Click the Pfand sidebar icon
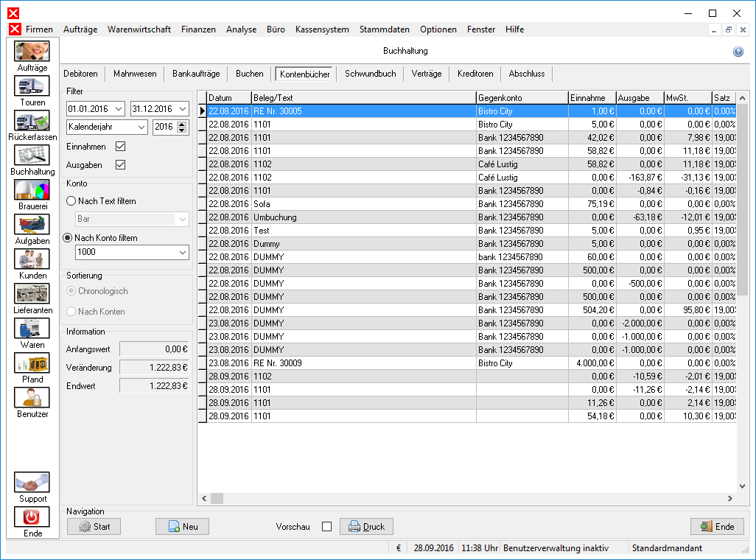The image size is (756, 560). [x=32, y=363]
